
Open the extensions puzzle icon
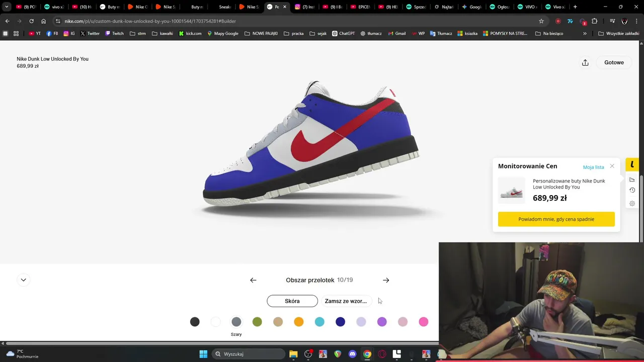[x=595, y=21]
